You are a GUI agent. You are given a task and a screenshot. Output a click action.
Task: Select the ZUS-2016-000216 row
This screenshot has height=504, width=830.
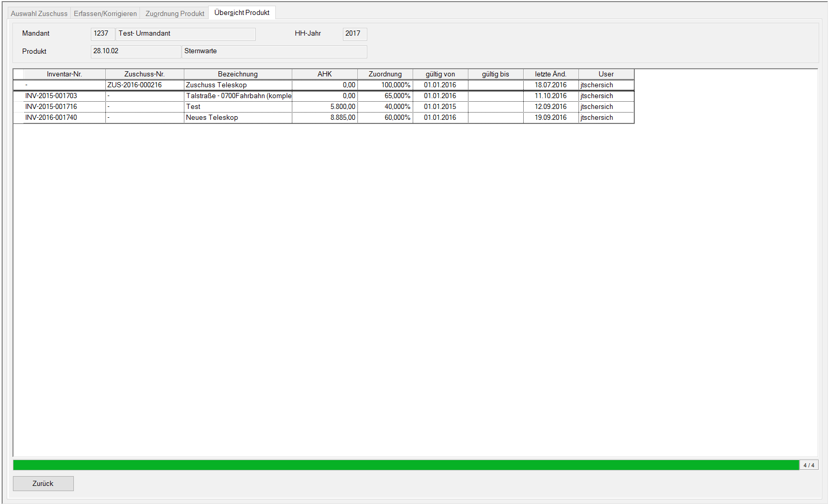[134, 85]
